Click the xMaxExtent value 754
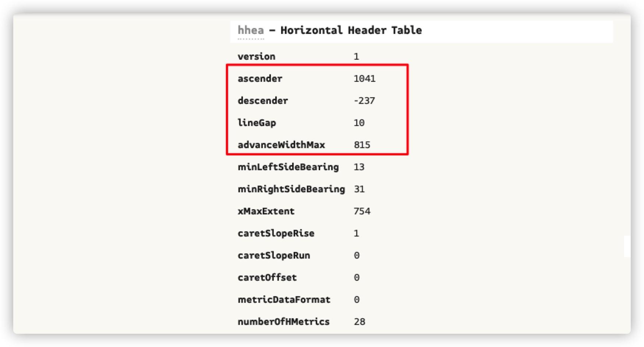 coord(362,211)
